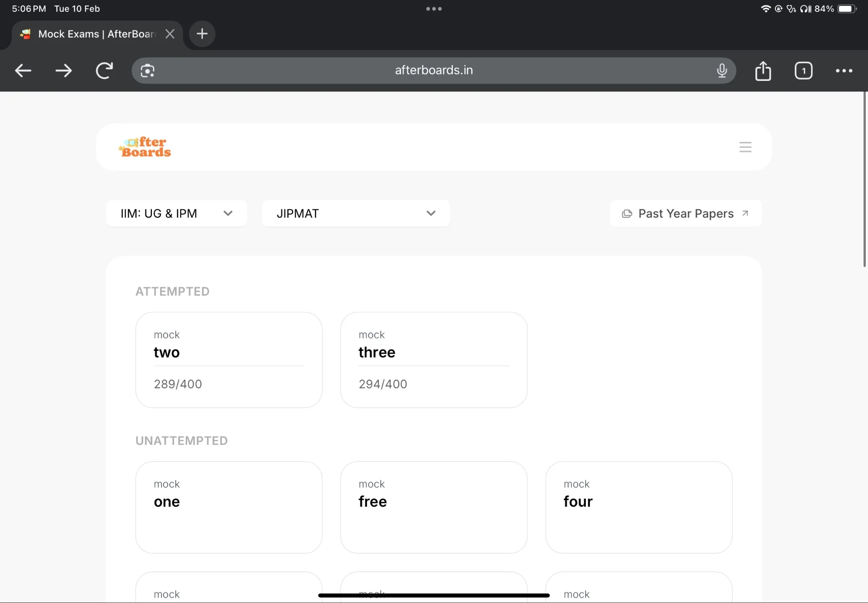Open attempted mock two card
The image size is (868, 603).
(229, 360)
